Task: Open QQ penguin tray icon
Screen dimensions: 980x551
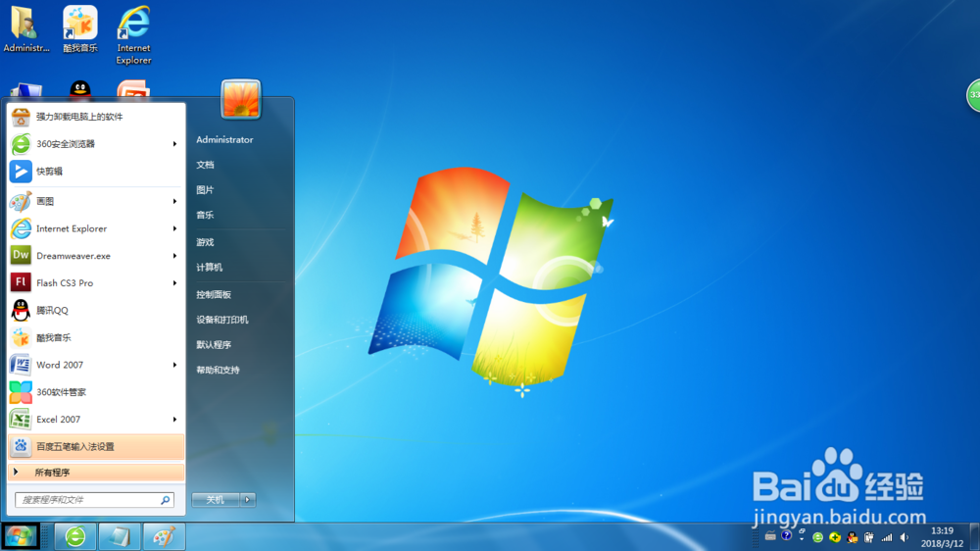Action: [853, 537]
